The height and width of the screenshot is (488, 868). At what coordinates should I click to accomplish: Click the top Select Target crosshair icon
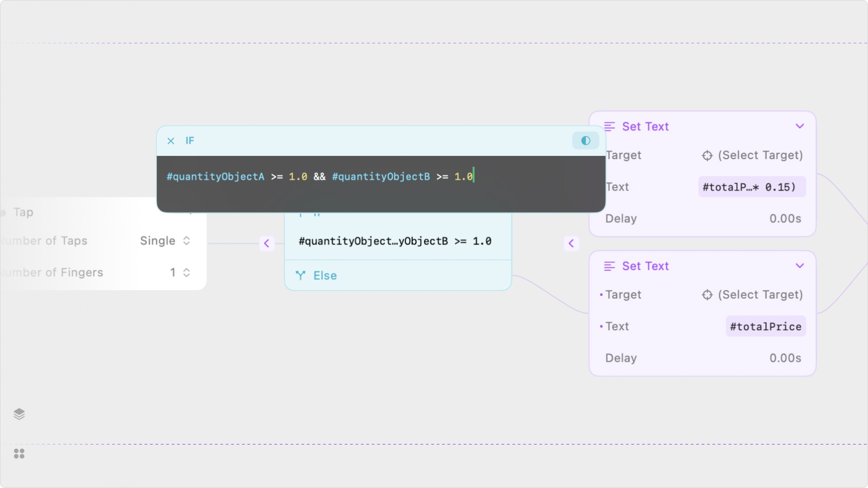pyautogui.click(x=707, y=155)
